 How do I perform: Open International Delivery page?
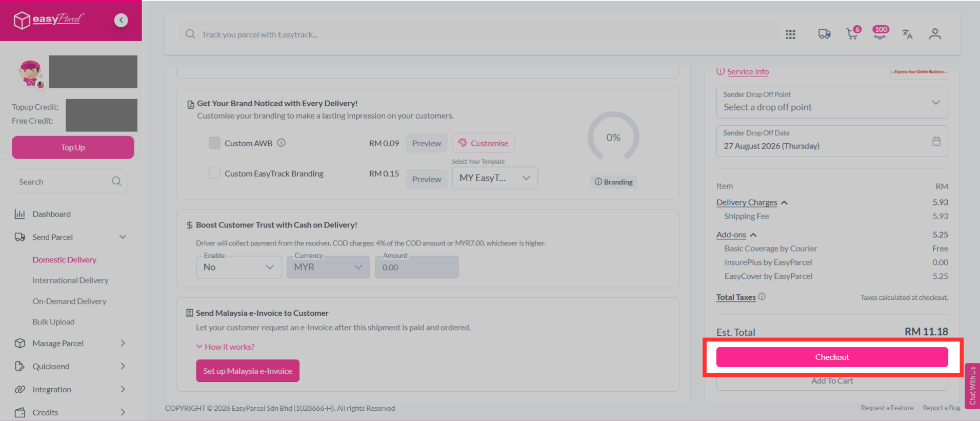point(71,280)
